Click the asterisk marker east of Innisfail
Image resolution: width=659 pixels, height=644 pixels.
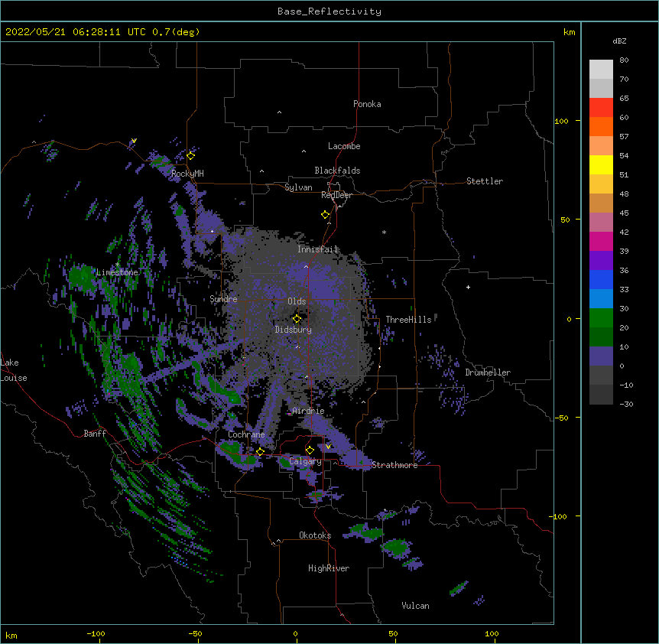point(384,232)
